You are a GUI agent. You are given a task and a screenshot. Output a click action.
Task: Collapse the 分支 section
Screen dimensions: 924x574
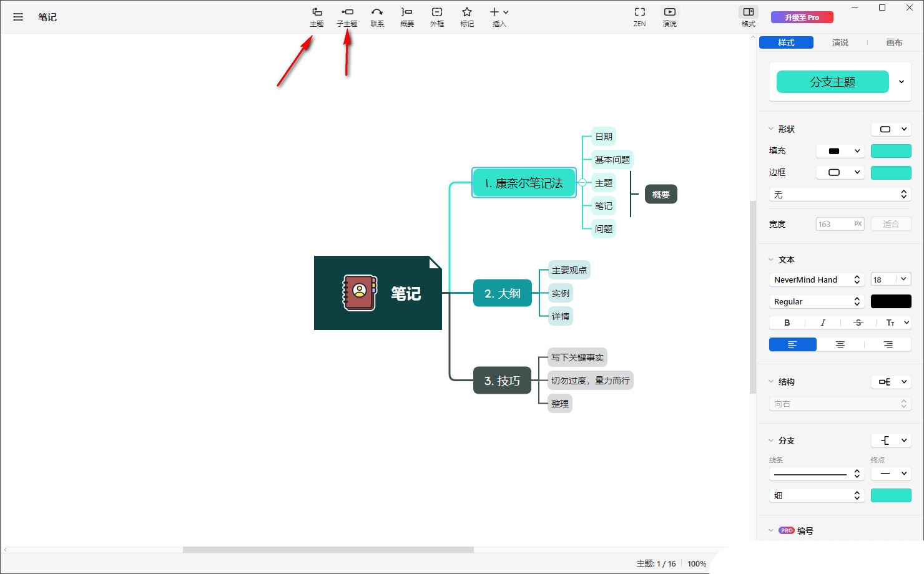[x=771, y=440]
